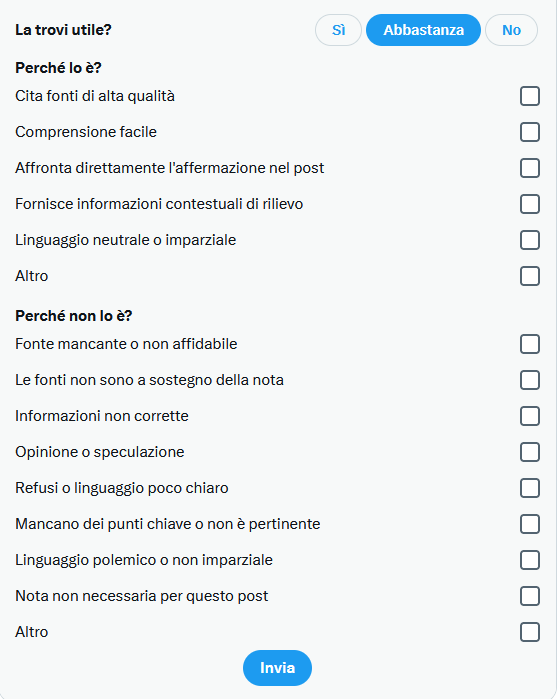The image size is (557, 699).
Task: Check Refusi o linguaggio poco chiaro
Action: pyautogui.click(x=530, y=488)
